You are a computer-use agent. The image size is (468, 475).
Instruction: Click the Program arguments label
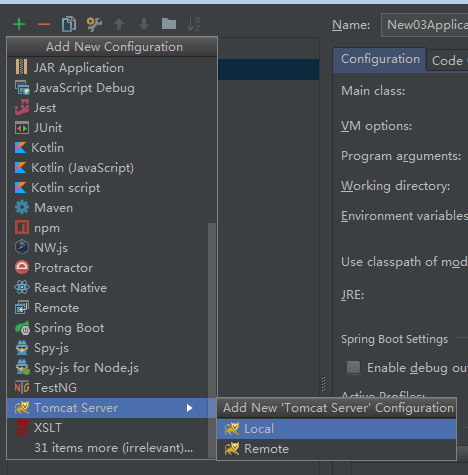coord(401,156)
